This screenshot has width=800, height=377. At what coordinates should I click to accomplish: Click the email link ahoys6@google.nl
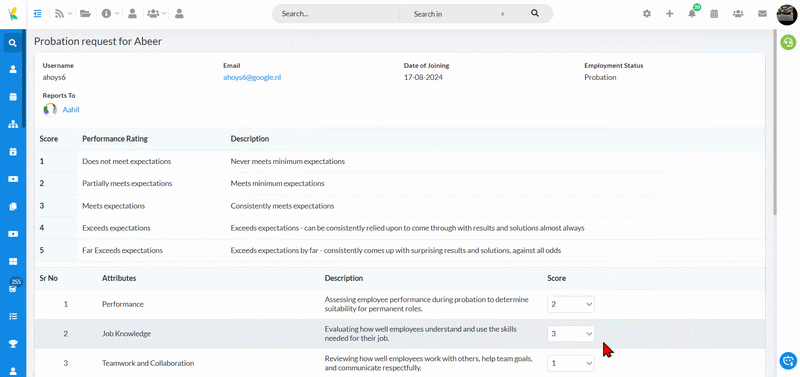(252, 78)
